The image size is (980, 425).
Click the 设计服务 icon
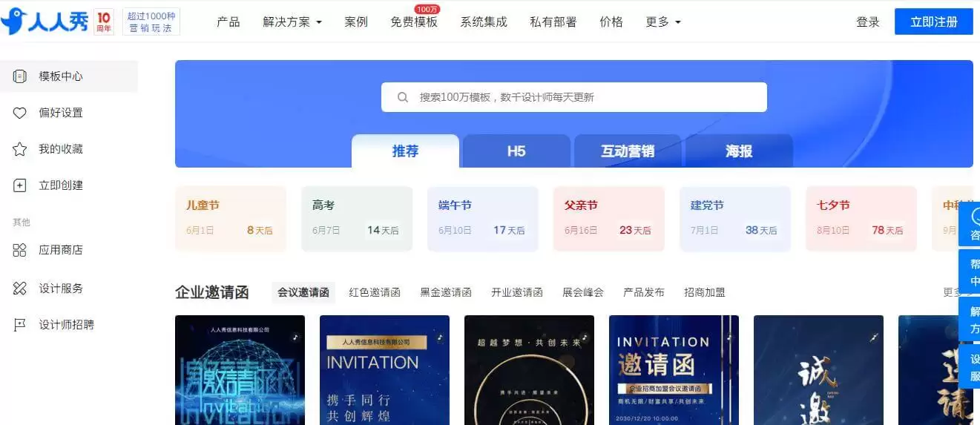pyautogui.click(x=20, y=289)
